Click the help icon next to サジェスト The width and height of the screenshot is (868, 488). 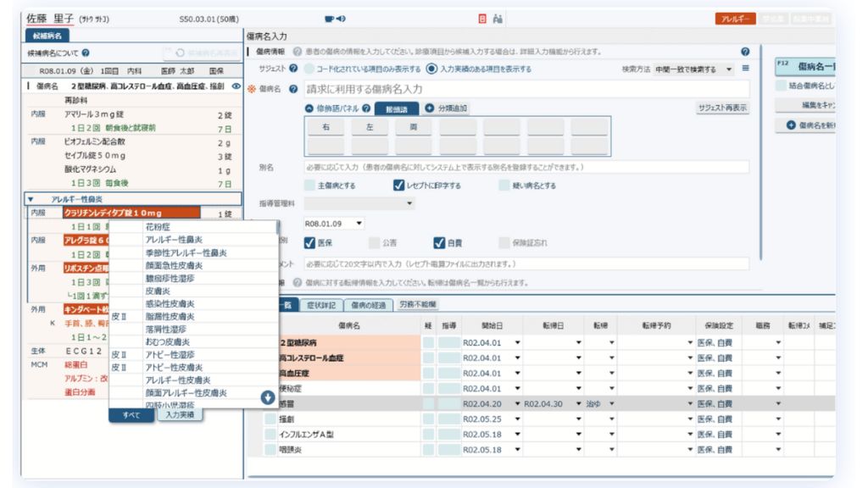(292, 68)
